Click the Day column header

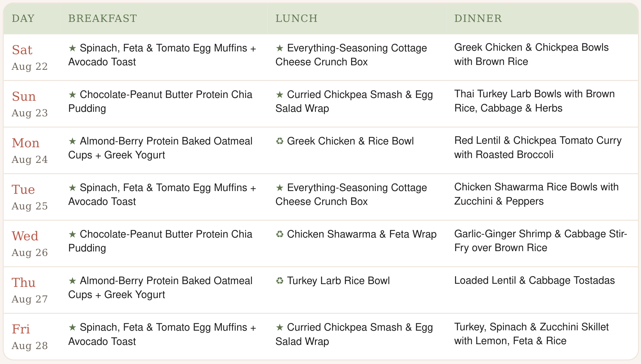click(23, 18)
